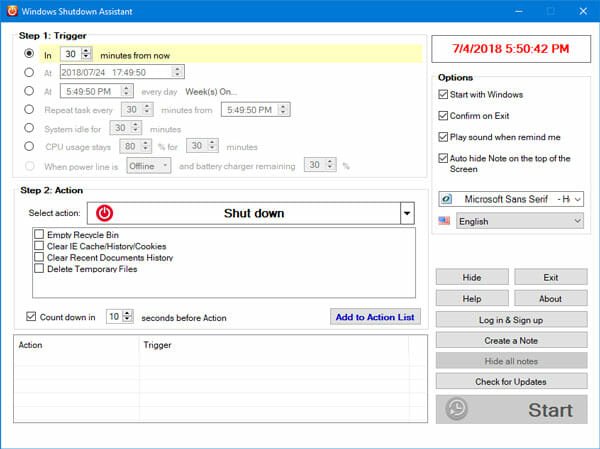The width and height of the screenshot is (600, 449).
Task: Click the Create a Note button
Action: tap(510, 340)
